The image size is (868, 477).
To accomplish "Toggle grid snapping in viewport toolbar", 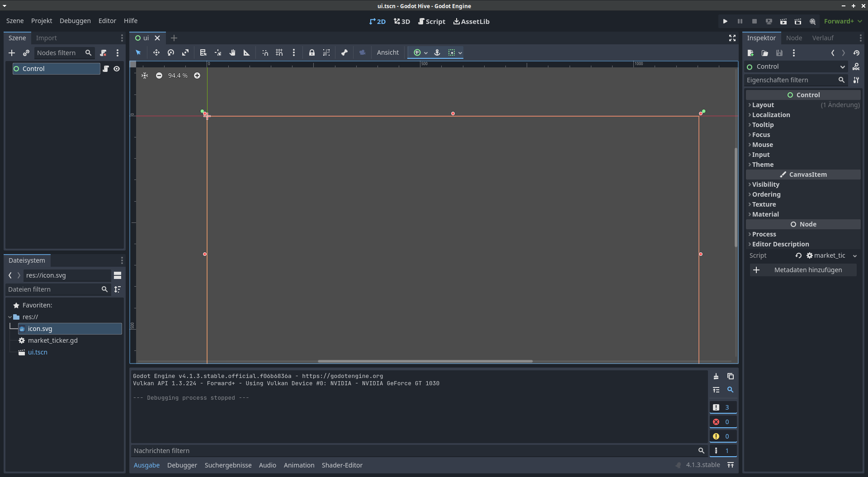I will [279, 52].
